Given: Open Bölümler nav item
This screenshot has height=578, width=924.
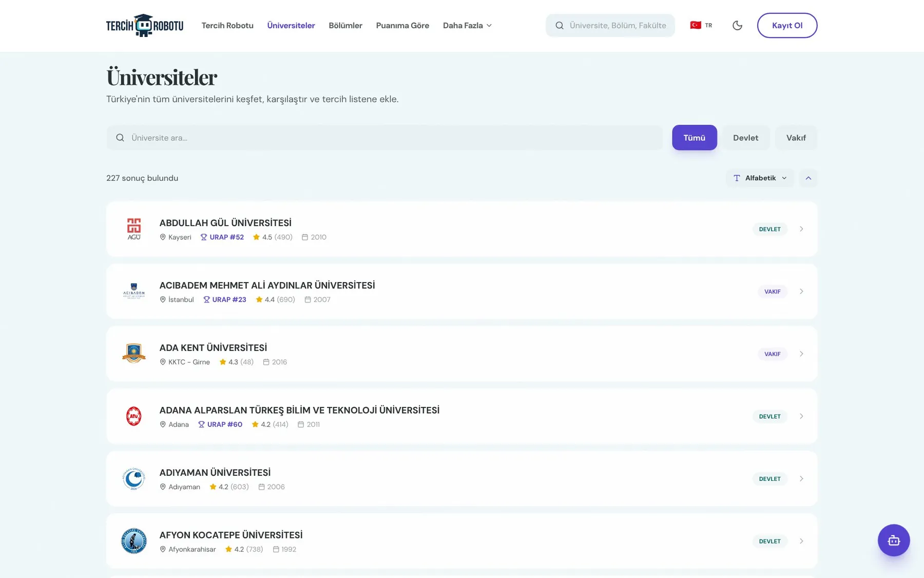Looking at the screenshot, I should coord(345,25).
